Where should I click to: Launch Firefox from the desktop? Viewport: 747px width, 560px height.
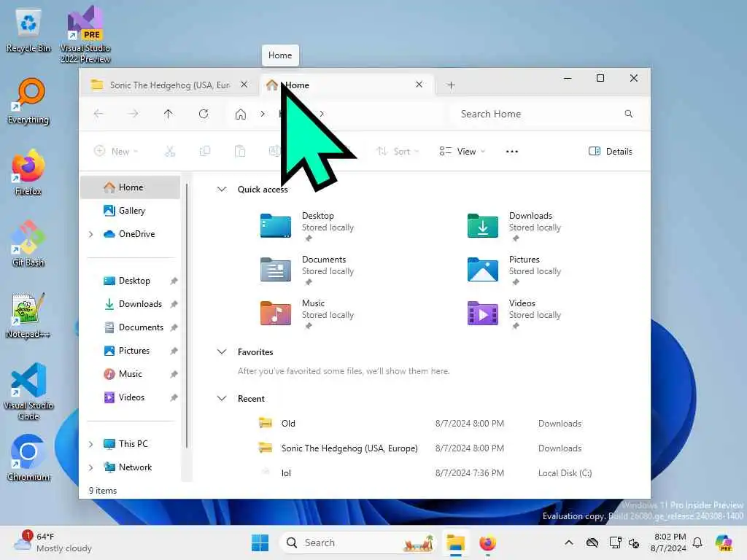(x=28, y=172)
